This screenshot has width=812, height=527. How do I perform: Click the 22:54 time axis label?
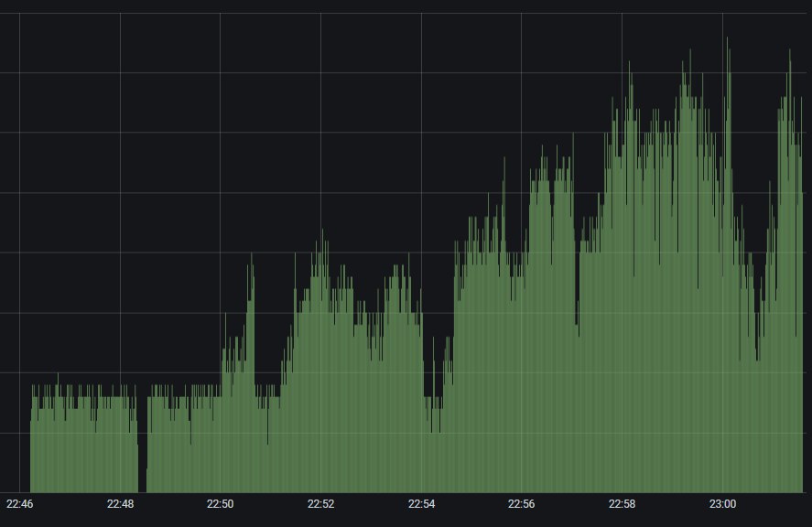click(x=421, y=504)
